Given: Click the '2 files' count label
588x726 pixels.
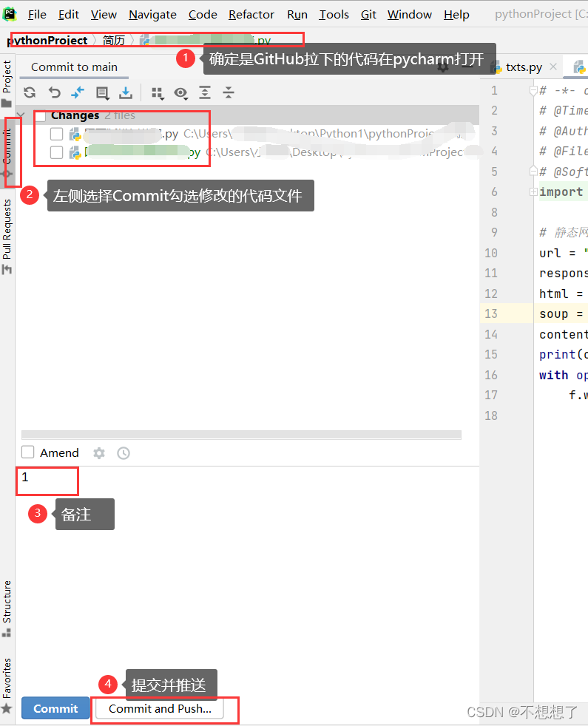Looking at the screenshot, I should 120,115.
